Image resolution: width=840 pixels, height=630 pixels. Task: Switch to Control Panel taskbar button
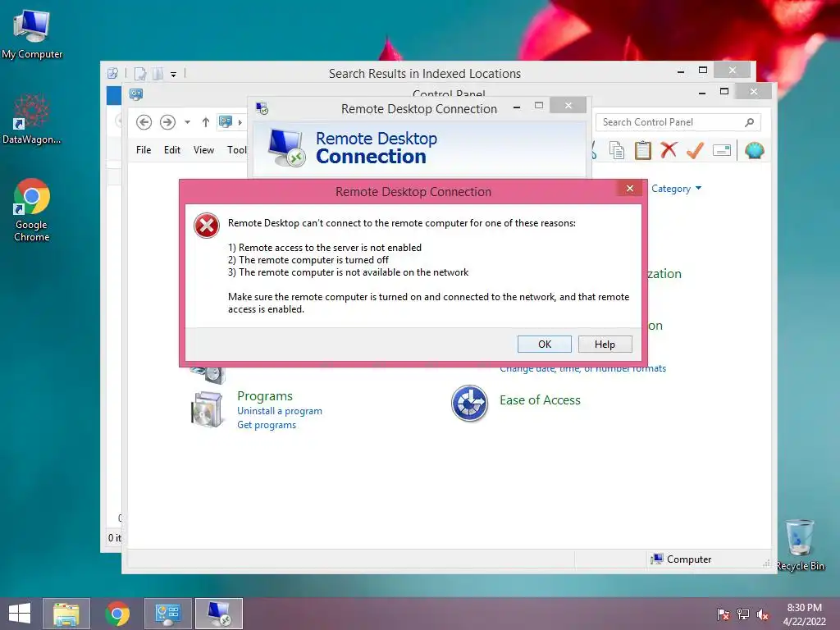point(168,614)
